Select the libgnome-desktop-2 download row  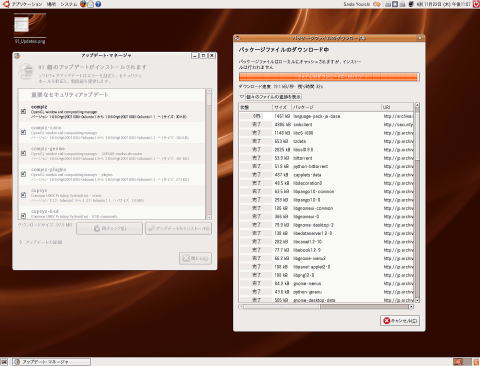click(326, 225)
